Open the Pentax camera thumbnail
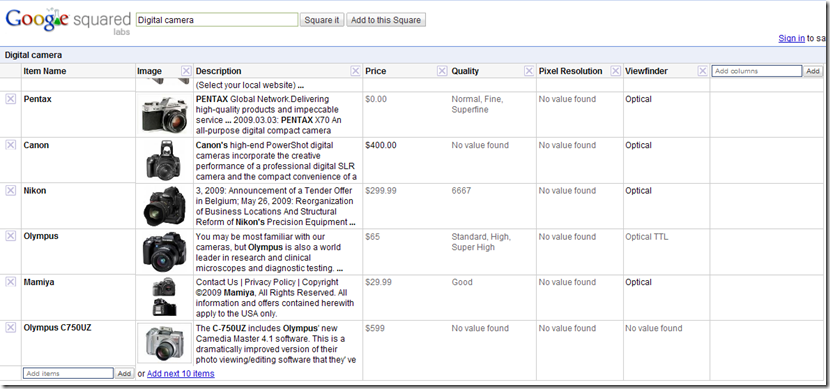This screenshot has width=830, height=389. pyautogui.click(x=165, y=114)
